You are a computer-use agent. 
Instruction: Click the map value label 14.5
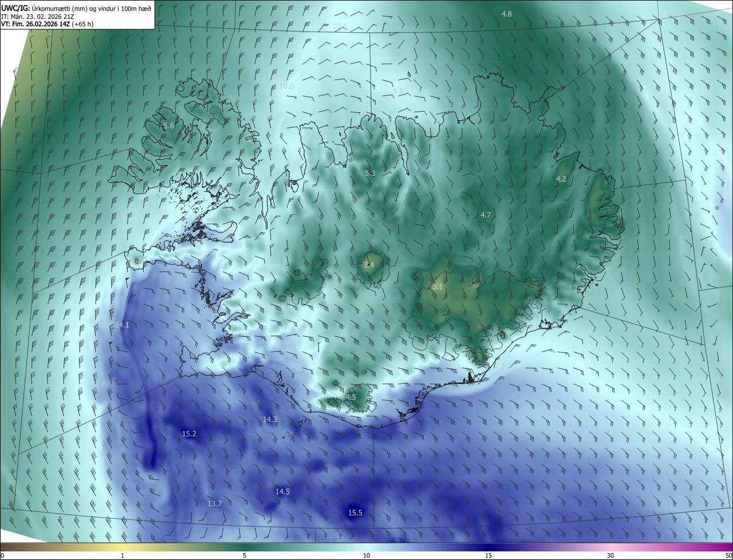tap(282, 492)
